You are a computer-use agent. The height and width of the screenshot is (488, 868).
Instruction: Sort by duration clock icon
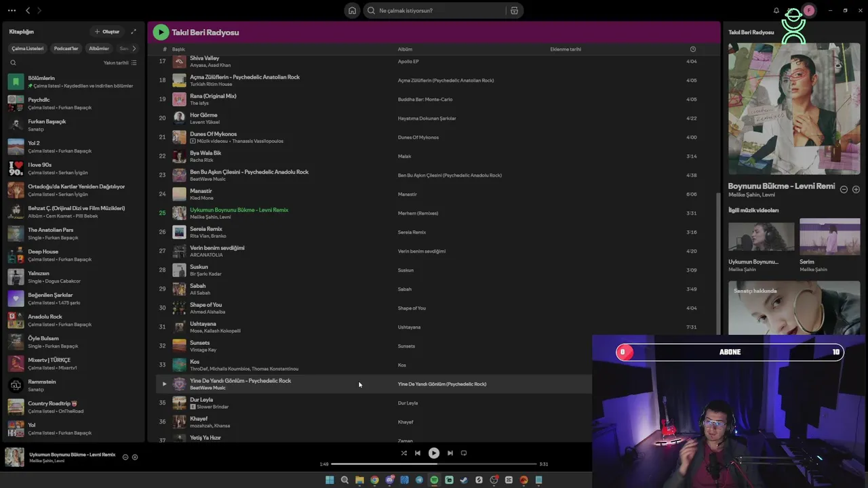(x=692, y=49)
